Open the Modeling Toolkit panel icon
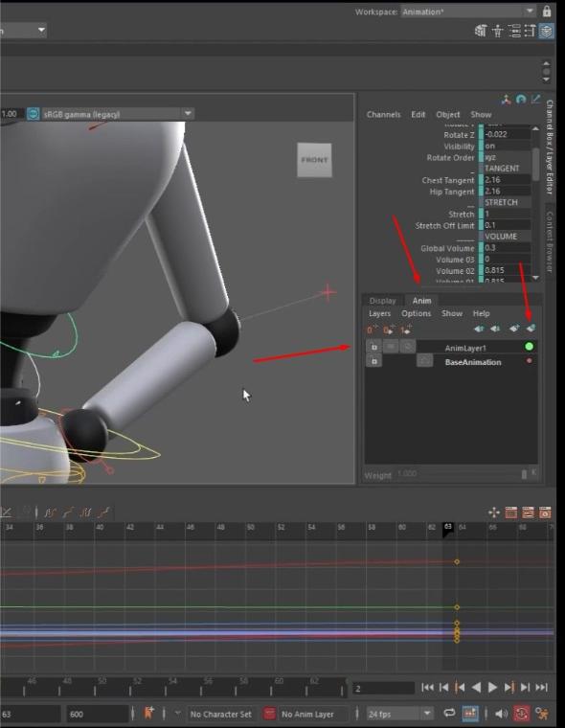Viewport: 565px width, 728px height. click(481, 32)
